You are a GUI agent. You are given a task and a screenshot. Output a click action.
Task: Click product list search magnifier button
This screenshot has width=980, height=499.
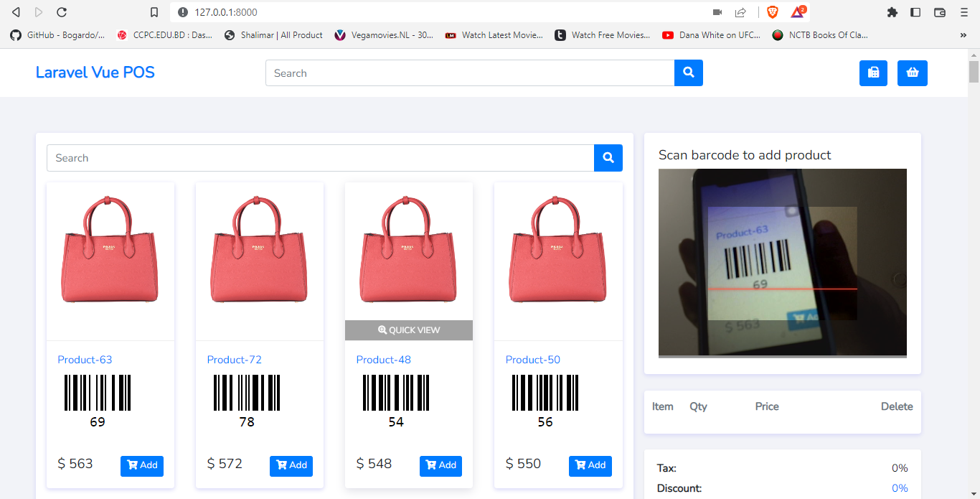pyautogui.click(x=608, y=158)
